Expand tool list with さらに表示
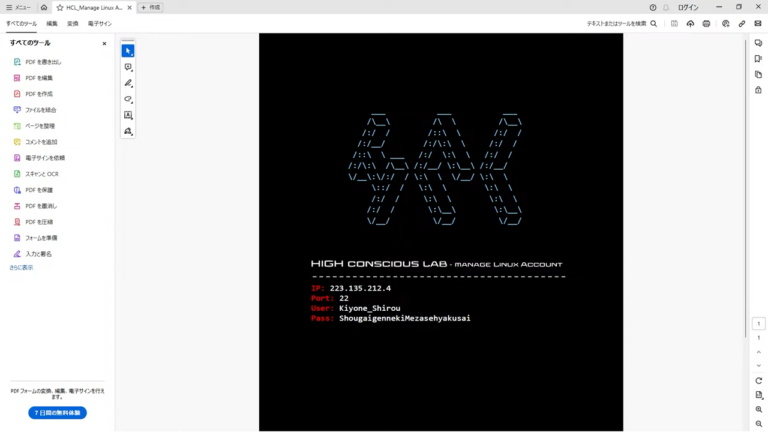The image size is (768, 432). point(21,268)
